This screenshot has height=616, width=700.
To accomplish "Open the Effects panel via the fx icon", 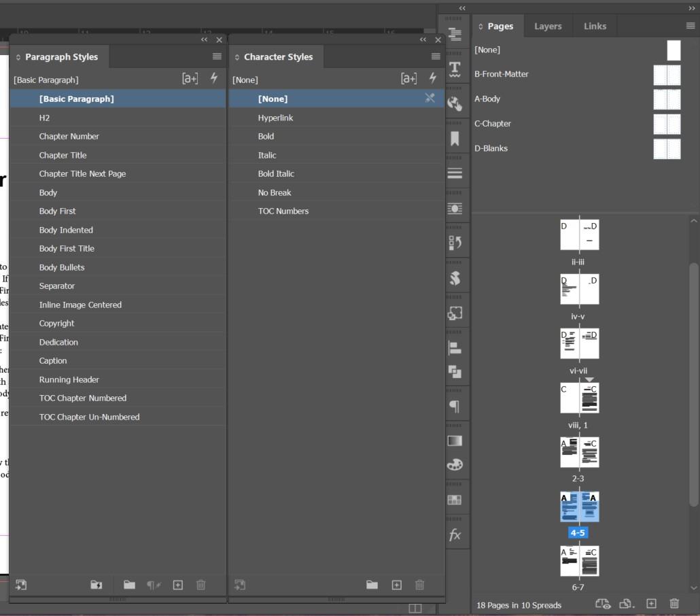I will [455, 535].
